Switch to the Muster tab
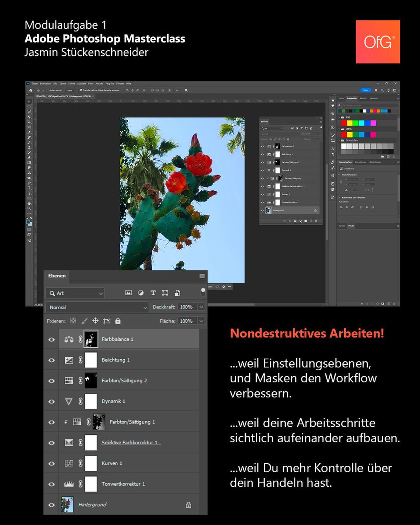 pos(363,98)
